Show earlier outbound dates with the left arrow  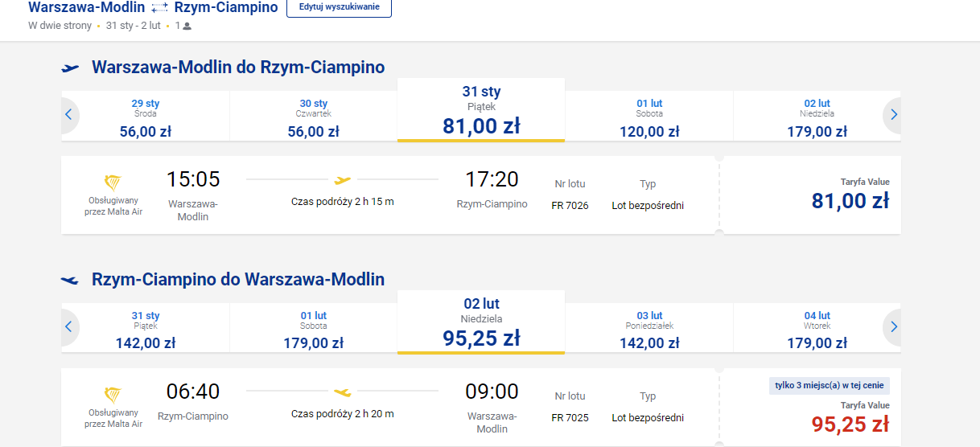tap(68, 115)
